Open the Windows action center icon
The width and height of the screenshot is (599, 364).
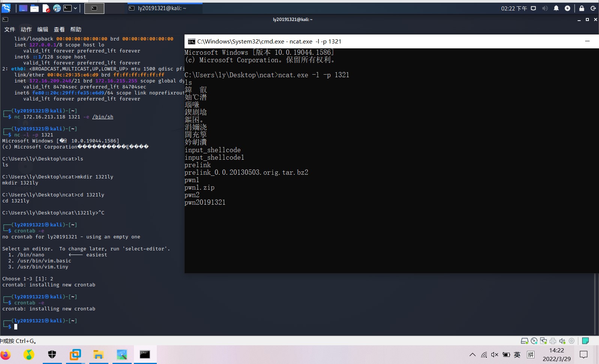[x=584, y=355]
